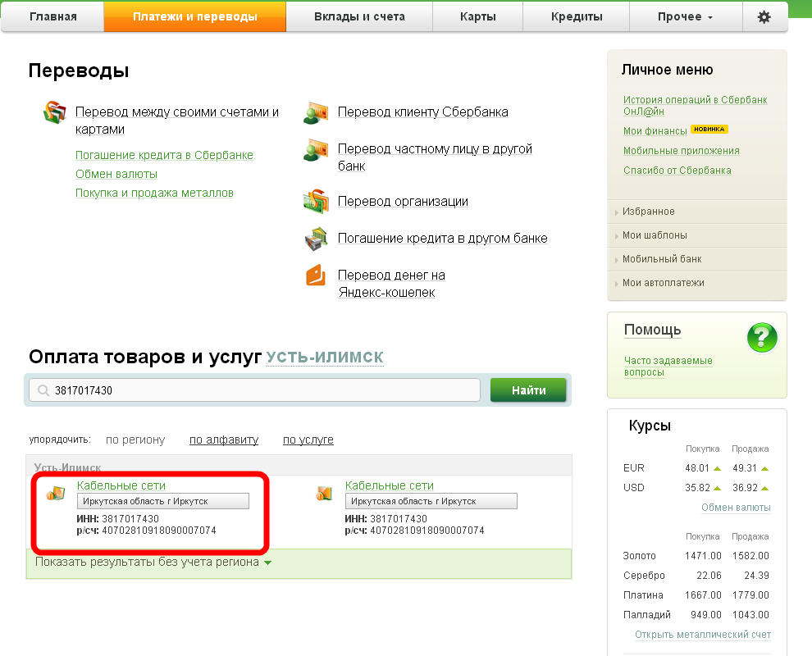Click the first Кабельные сети provider icon
This screenshot has height=656, width=812.
(56, 493)
